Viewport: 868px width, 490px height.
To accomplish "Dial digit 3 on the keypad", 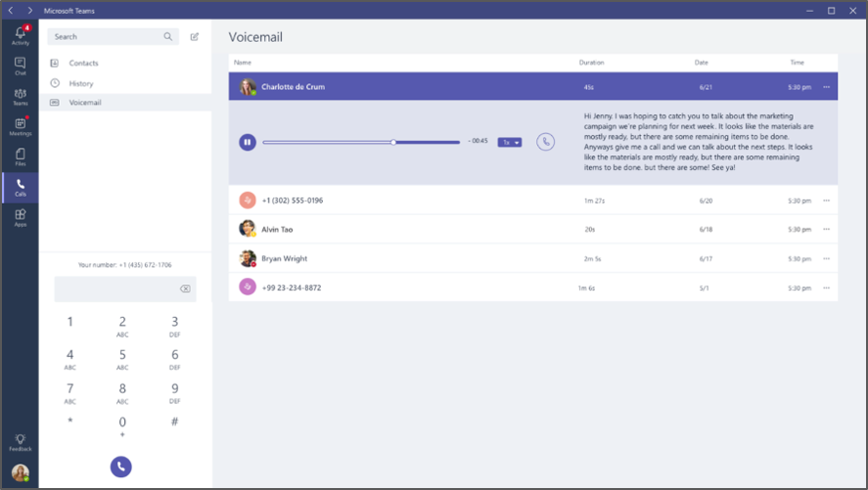I will pos(174,326).
